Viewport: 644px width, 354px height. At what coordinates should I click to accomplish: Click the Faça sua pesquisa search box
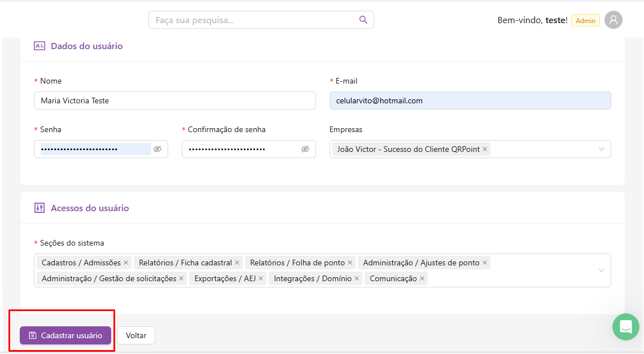click(x=254, y=20)
